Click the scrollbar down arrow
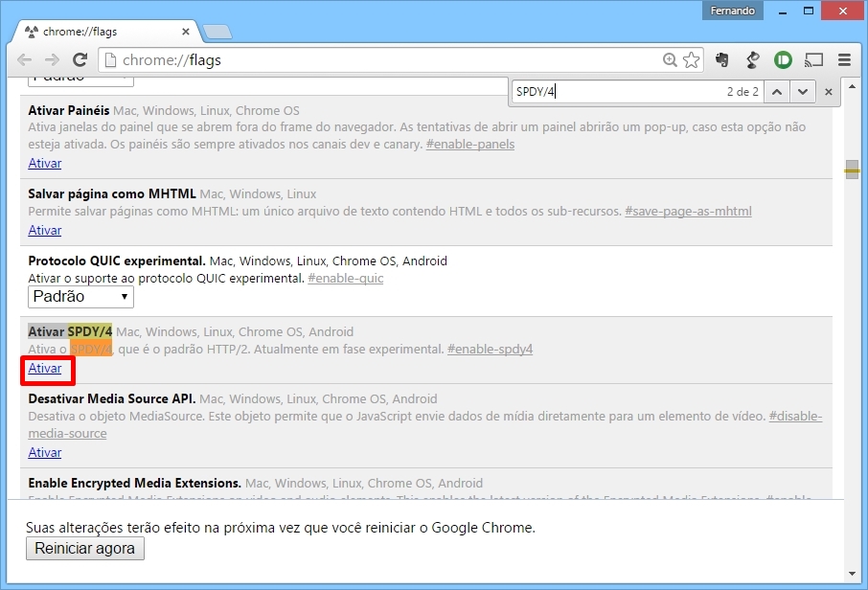Image resolution: width=868 pixels, height=590 pixels. pos(852,574)
